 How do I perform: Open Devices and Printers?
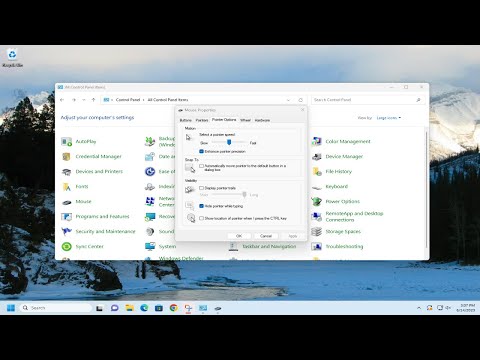[x=92, y=171]
